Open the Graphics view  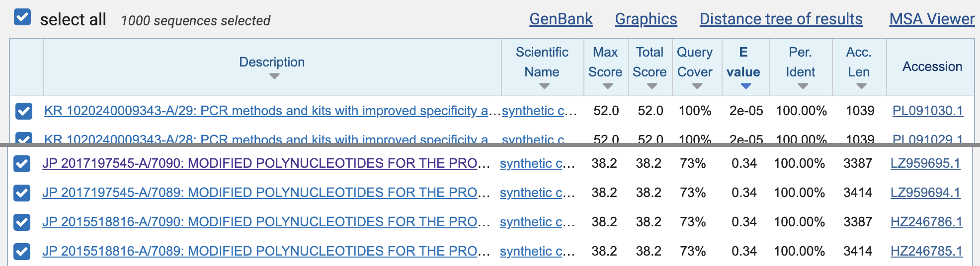646,19
